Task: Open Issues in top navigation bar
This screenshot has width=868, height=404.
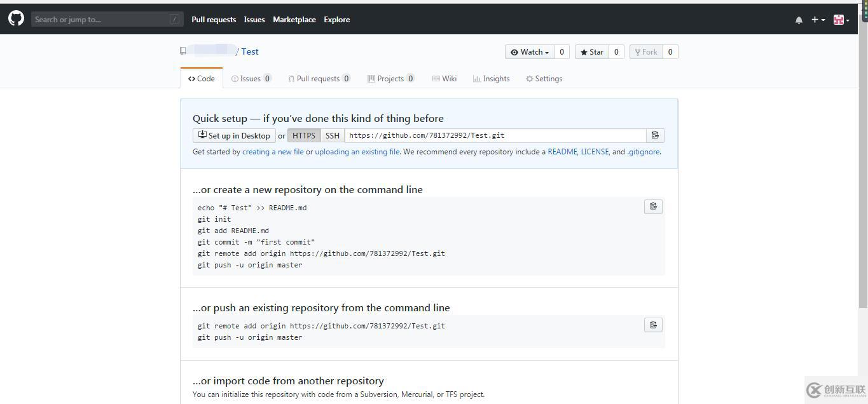Action: (254, 20)
